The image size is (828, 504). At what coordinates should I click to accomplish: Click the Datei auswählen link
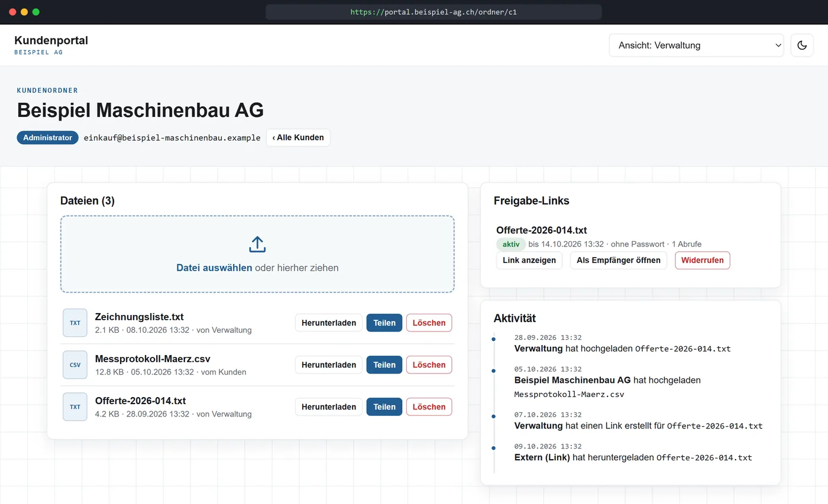tap(214, 268)
